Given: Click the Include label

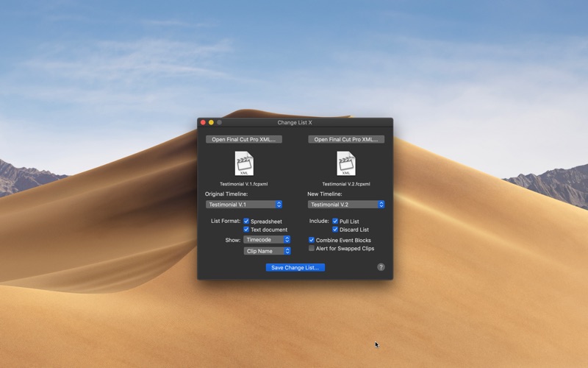Looking at the screenshot, I should [319, 221].
